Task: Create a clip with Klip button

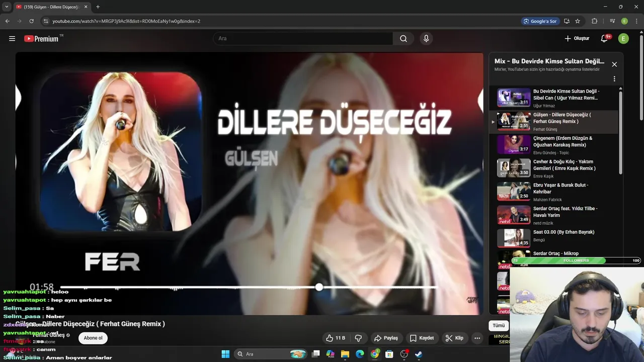Action: [x=454, y=338]
